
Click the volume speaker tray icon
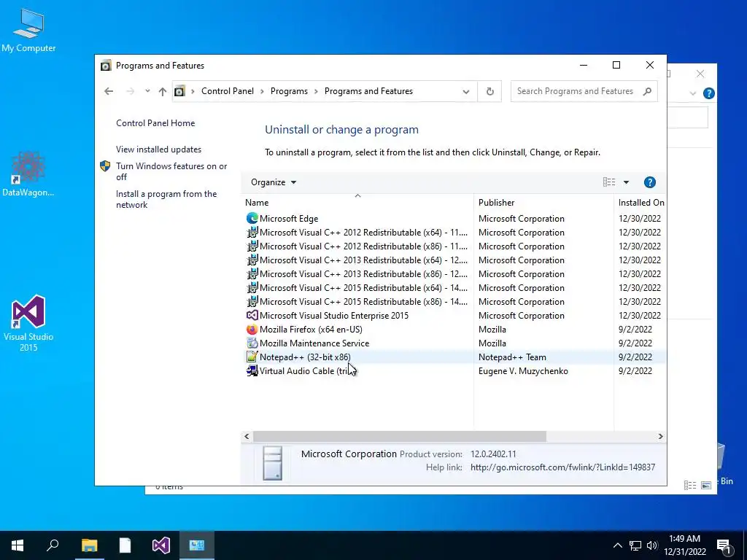(652, 545)
